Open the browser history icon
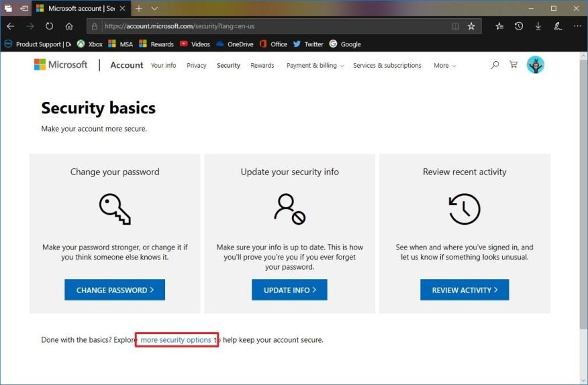The height and width of the screenshot is (385, 588). (x=519, y=26)
